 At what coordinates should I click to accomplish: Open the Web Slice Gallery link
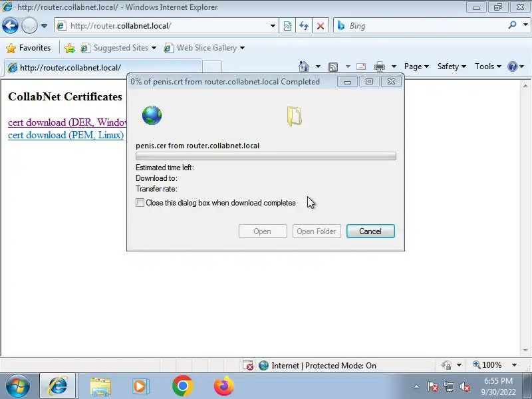(x=204, y=48)
